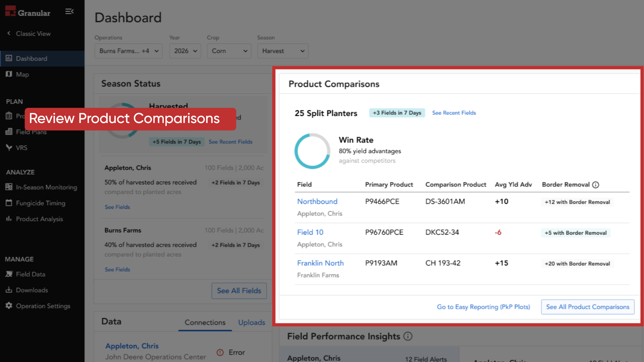Click See Fields under Appleton, Chris
The image size is (644, 362).
117,207
